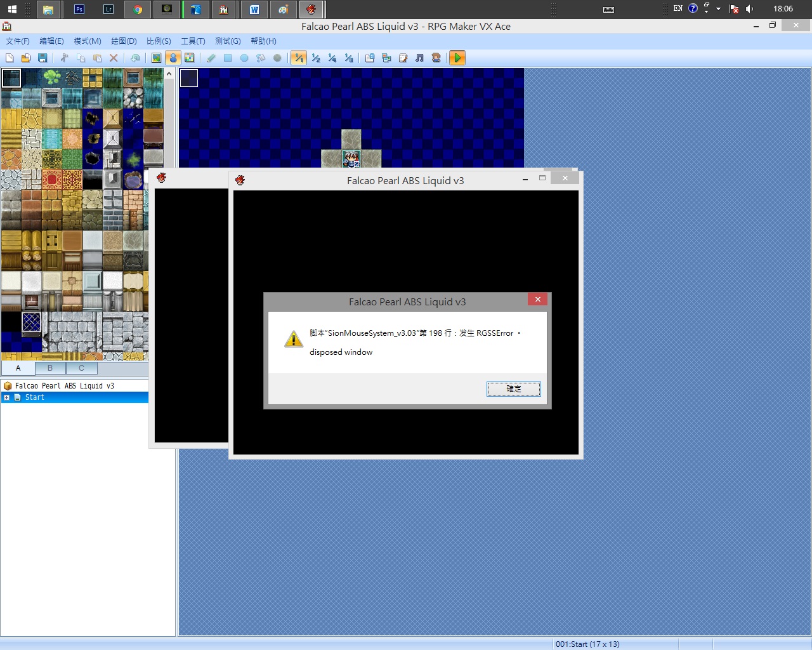The height and width of the screenshot is (650, 812).
Task: Select tileset tab B
Action: pyautogui.click(x=50, y=368)
